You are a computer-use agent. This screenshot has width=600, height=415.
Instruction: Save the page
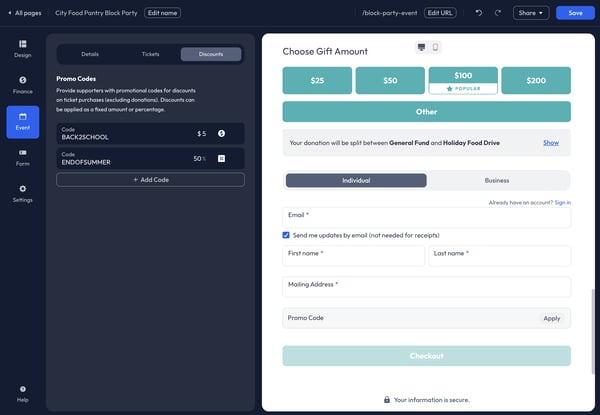575,13
